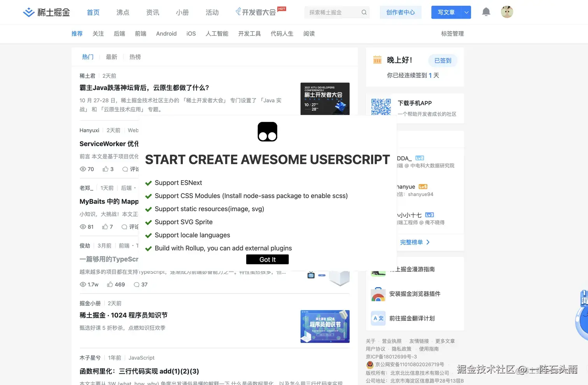
Task: Switch to the 热榜 feed tab
Action: click(135, 56)
